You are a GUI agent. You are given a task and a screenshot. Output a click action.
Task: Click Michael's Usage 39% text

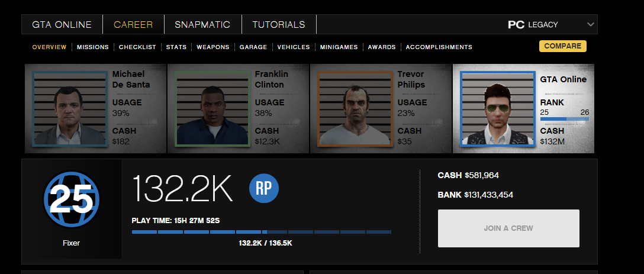127,108
